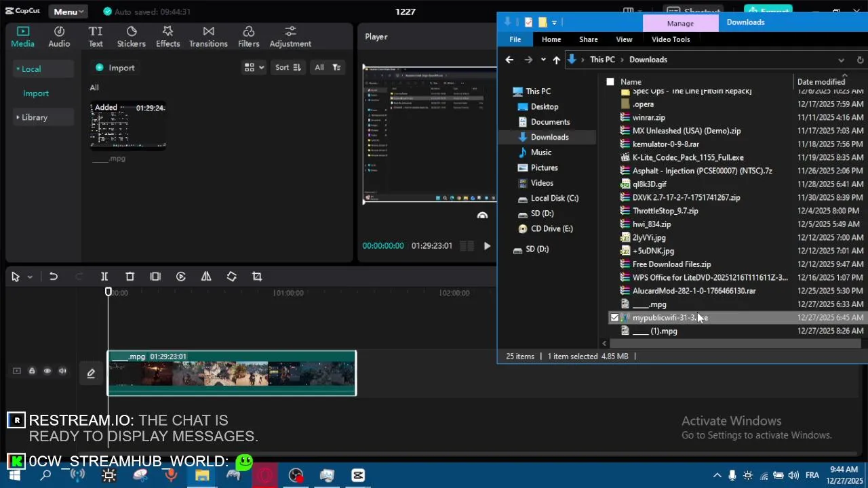This screenshot has height=488, width=868.
Task: Click the Sort button in CapCut media panel
Action: pyautogui.click(x=287, y=67)
